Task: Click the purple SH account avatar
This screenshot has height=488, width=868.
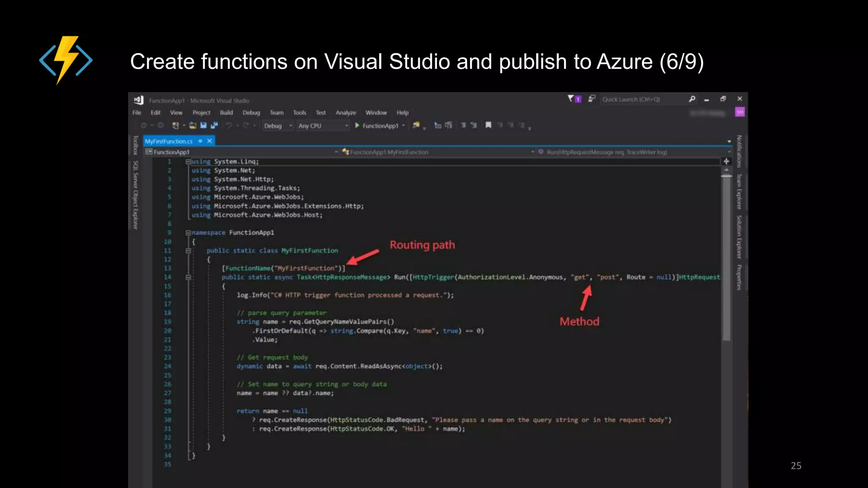Action: tap(740, 112)
